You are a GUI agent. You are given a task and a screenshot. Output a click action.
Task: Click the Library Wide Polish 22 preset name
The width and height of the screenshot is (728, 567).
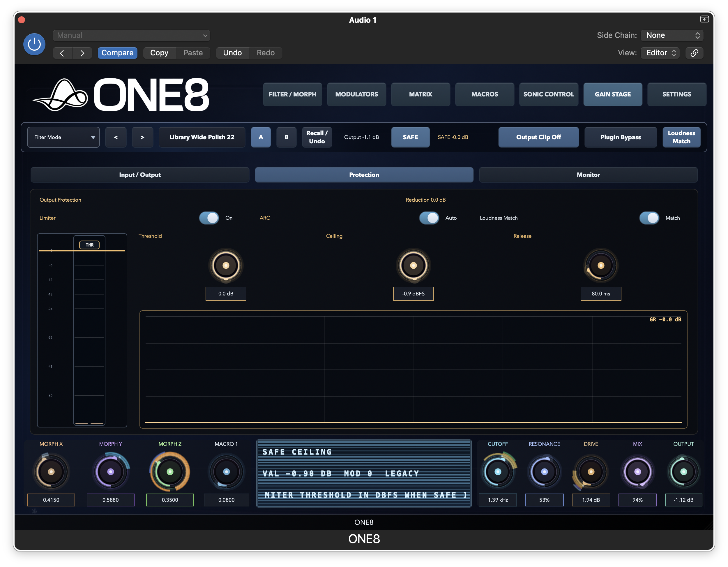click(x=202, y=137)
